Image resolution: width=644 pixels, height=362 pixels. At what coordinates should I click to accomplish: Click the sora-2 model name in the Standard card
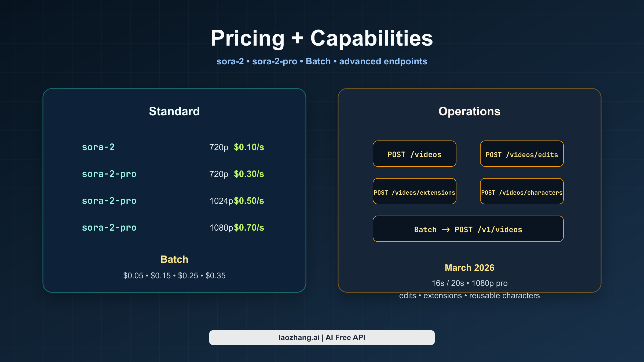[x=98, y=147]
